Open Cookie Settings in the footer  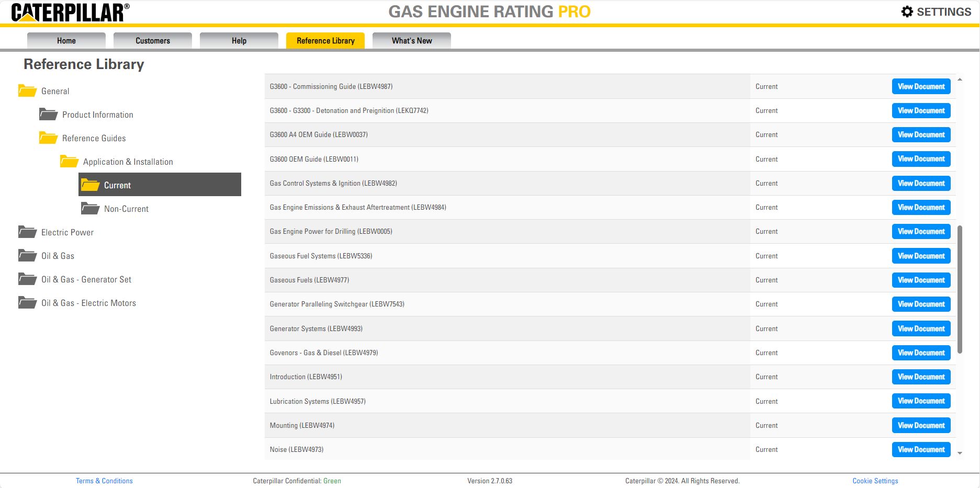click(875, 480)
